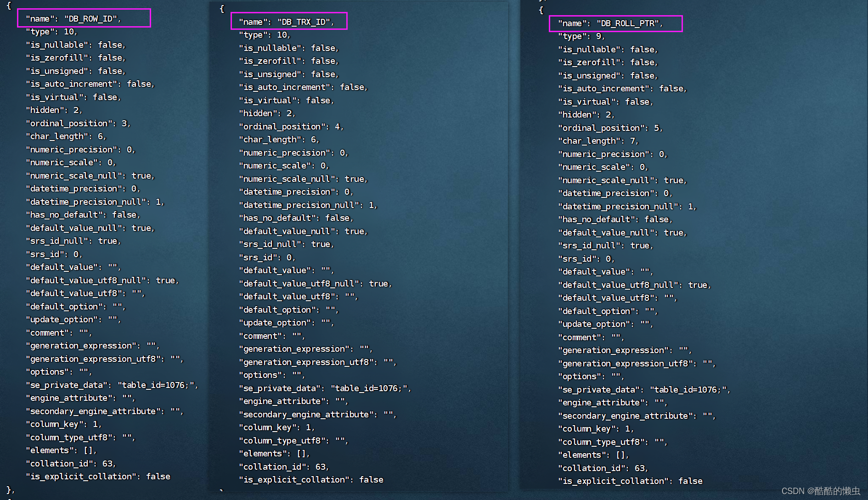The image size is (868, 500).
Task: Select "default_value_utf8": "" in DB_ROW_ID block
Action: 85,293
